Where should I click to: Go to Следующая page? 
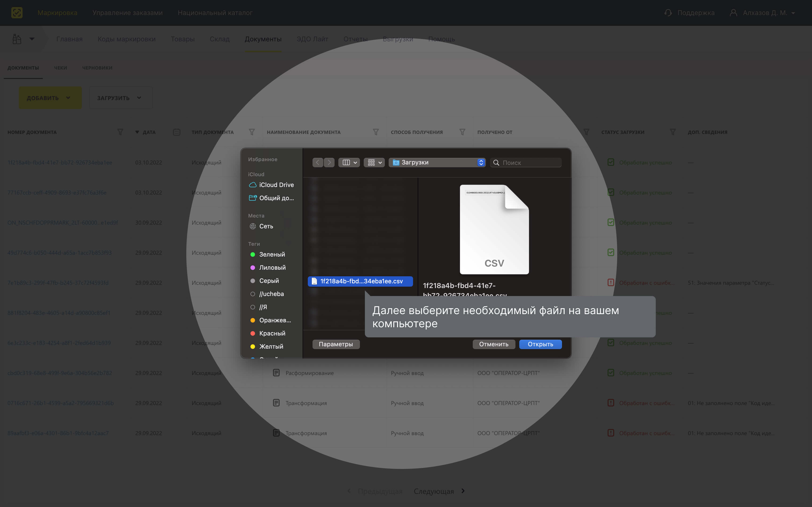tap(439, 491)
